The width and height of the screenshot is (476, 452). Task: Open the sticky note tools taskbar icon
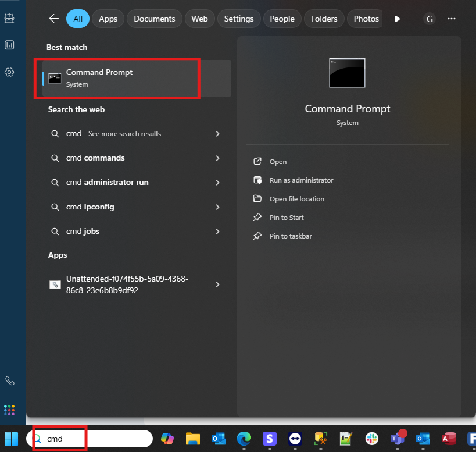[x=321, y=439]
